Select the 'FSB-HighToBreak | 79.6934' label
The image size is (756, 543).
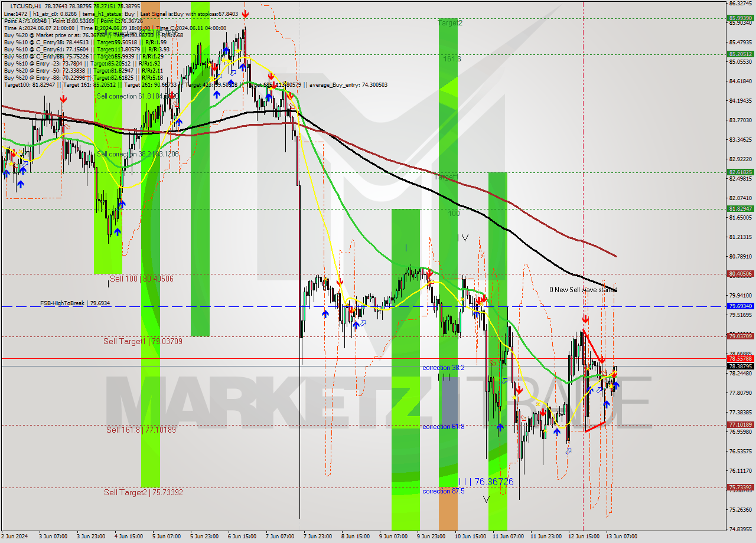(75, 303)
